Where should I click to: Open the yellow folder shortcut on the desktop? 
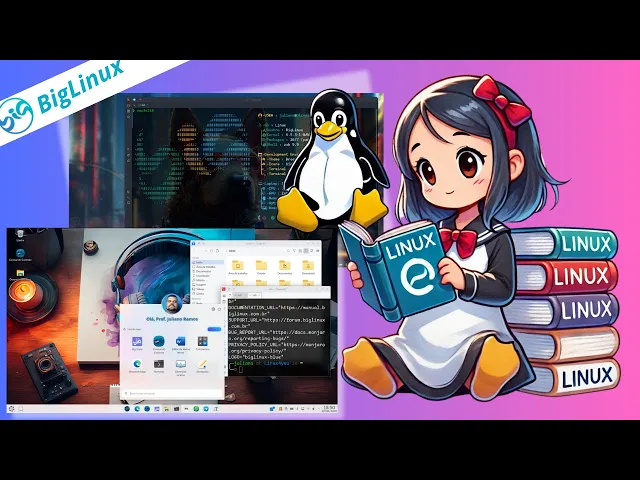(20, 273)
